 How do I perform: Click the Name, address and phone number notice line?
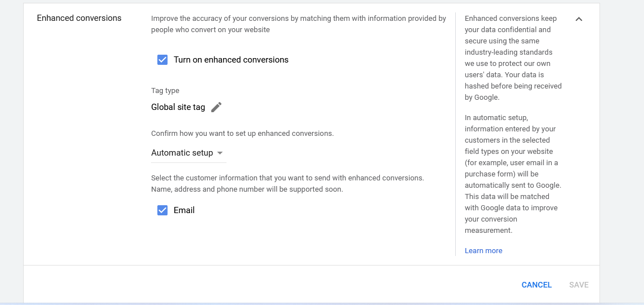[247, 189]
